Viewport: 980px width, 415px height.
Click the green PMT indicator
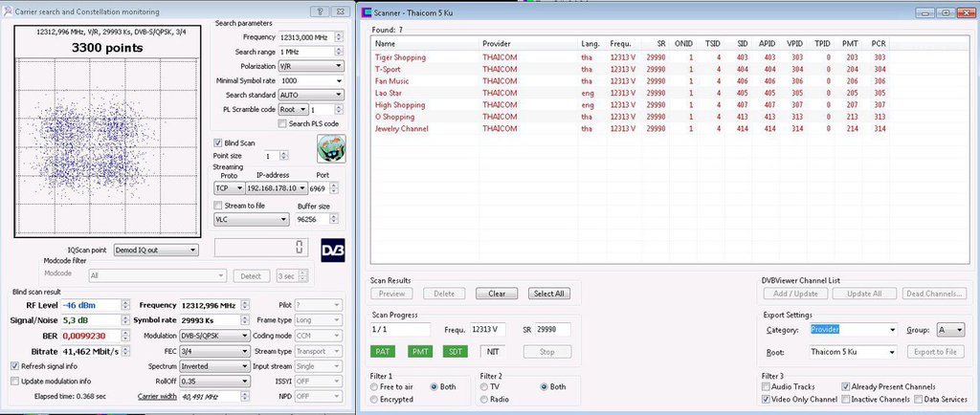(420, 351)
